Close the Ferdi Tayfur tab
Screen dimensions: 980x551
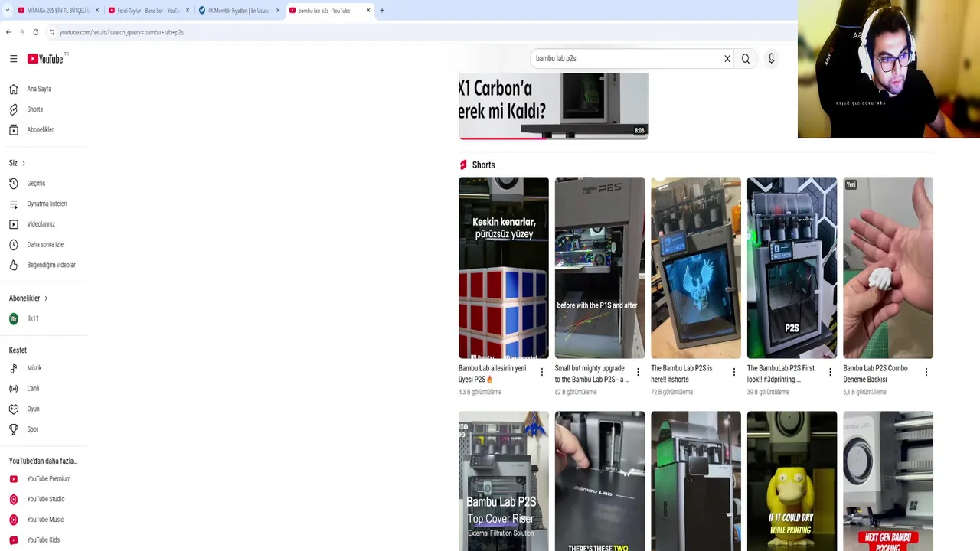coord(188,11)
